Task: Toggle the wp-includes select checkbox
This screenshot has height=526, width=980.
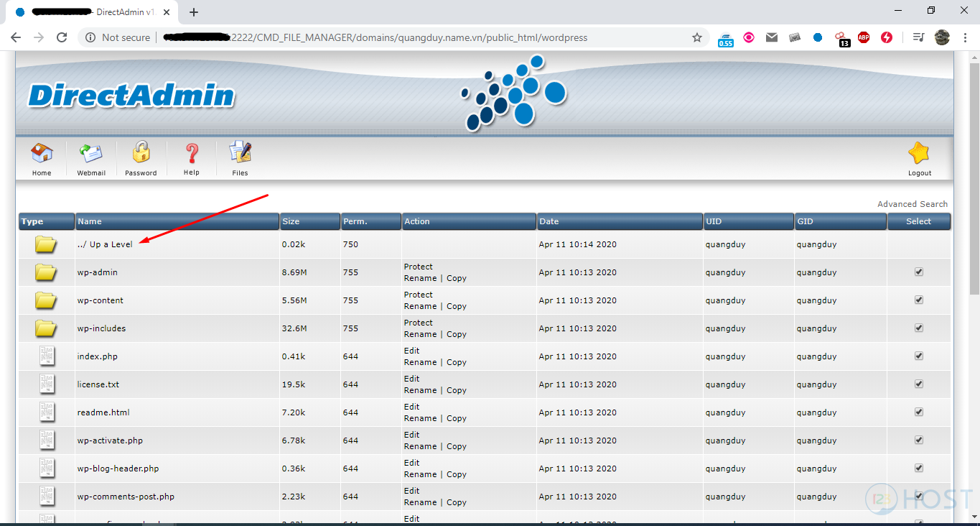Action: click(919, 328)
